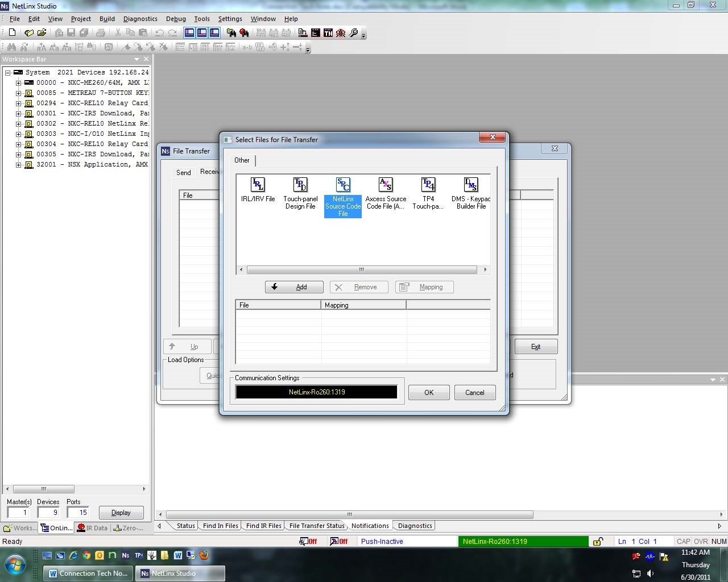Click the Mapping column header

click(363, 305)
